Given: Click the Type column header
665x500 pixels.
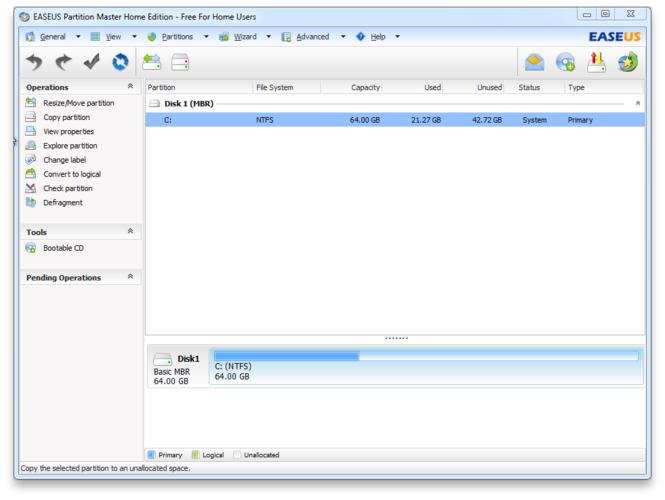Looking at the screenshot, I should 605,87.
